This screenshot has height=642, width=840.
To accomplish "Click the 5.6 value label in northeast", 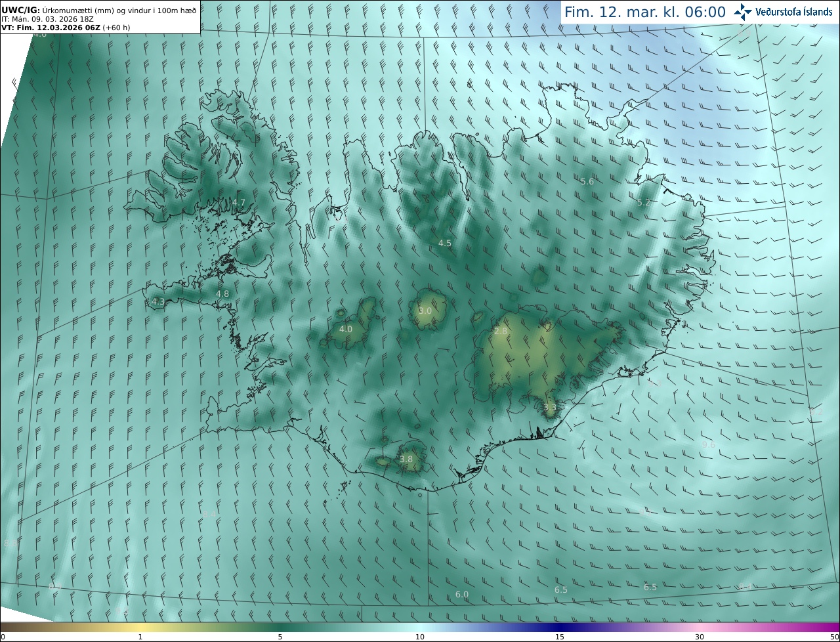I will (x=587, y=181).
